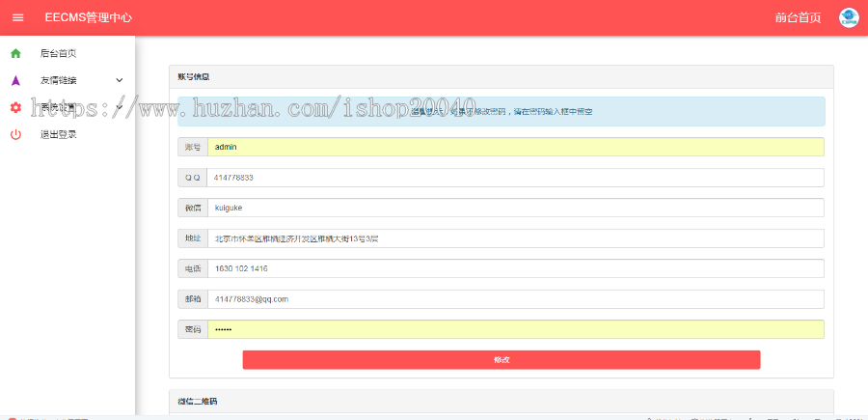Click the 电话 field label
This screenshot has height=420, width=868.
pyautogui.click(x=193, y=268)
